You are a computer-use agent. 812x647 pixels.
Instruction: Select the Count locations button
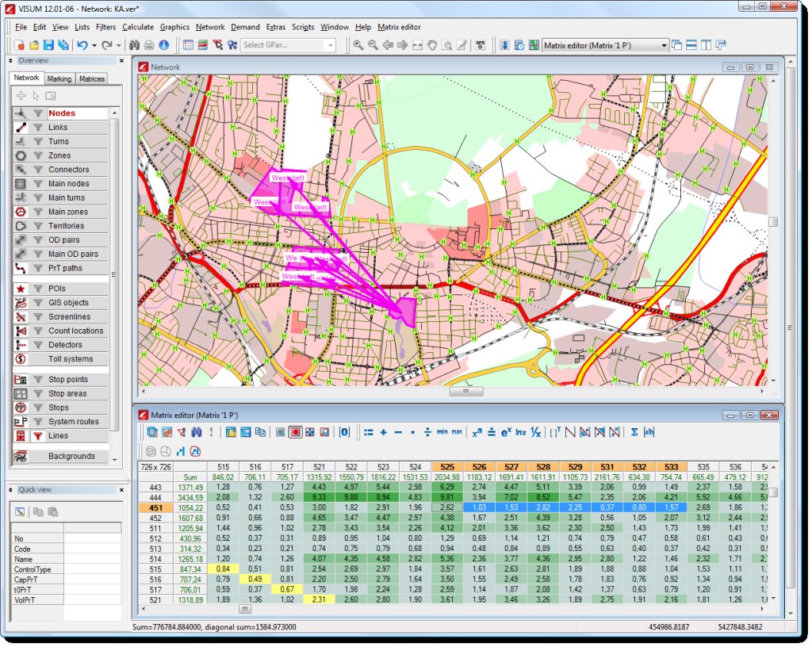(61, 331)
